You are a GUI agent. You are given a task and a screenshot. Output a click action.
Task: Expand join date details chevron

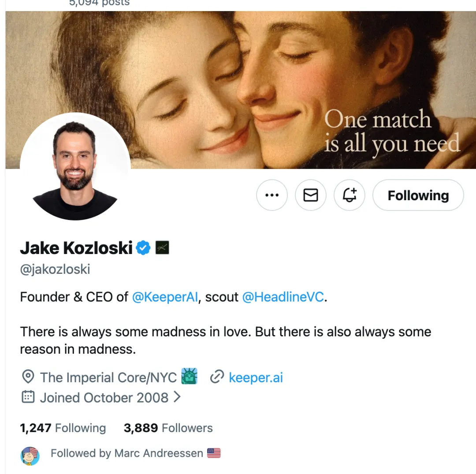click(x=177, y=397)
